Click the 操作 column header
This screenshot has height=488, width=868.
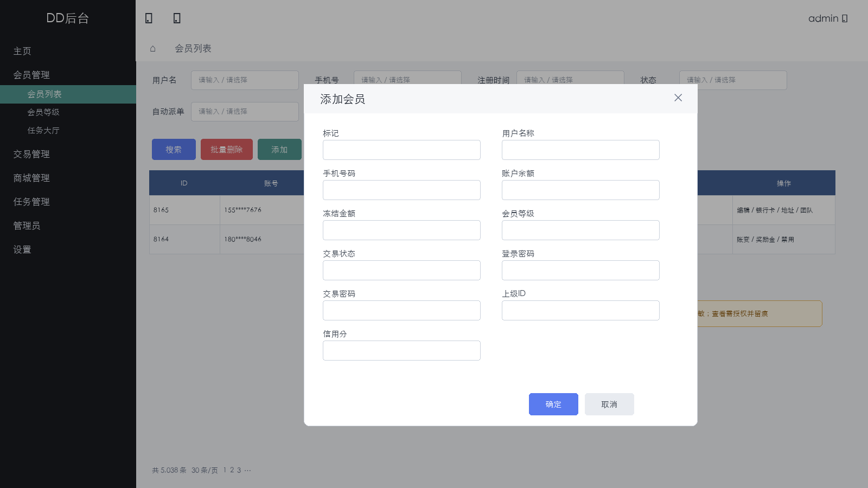click(784, 183)
